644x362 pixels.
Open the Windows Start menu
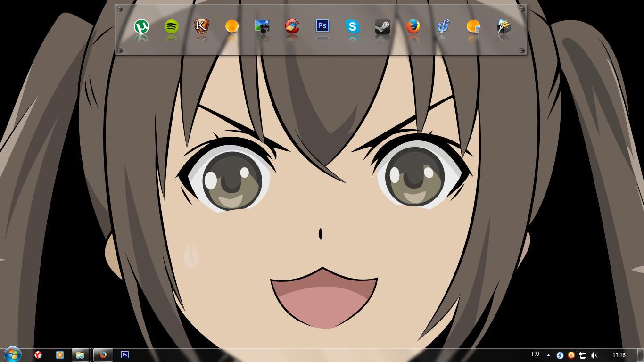click(x=13, y=354)
